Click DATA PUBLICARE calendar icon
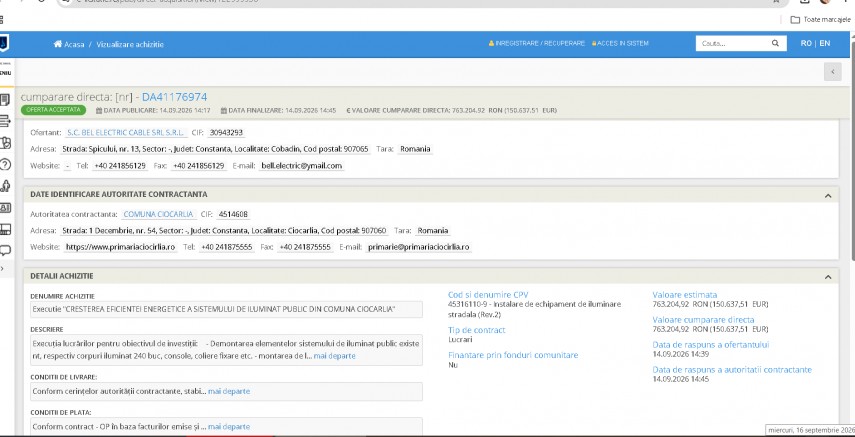 (99, 111)
